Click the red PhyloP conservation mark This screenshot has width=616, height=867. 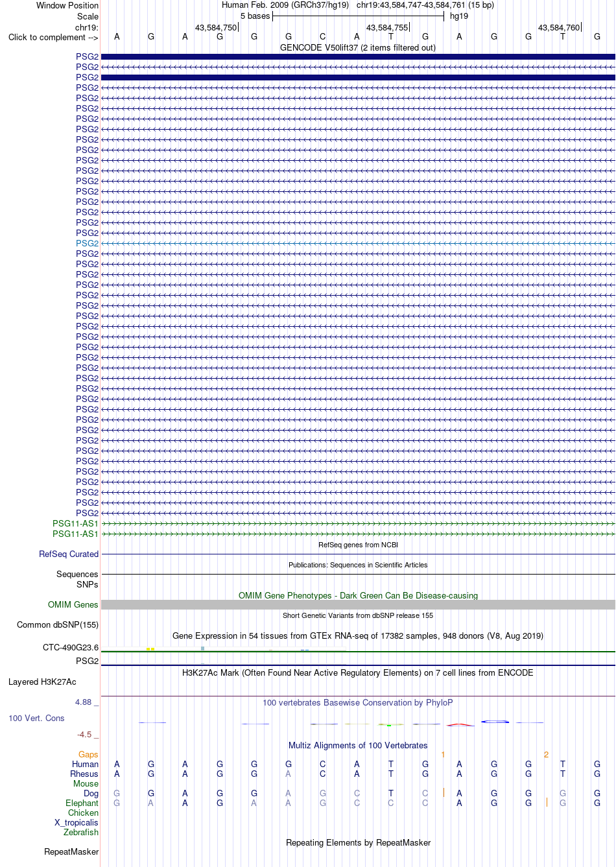tap(460, 724)
